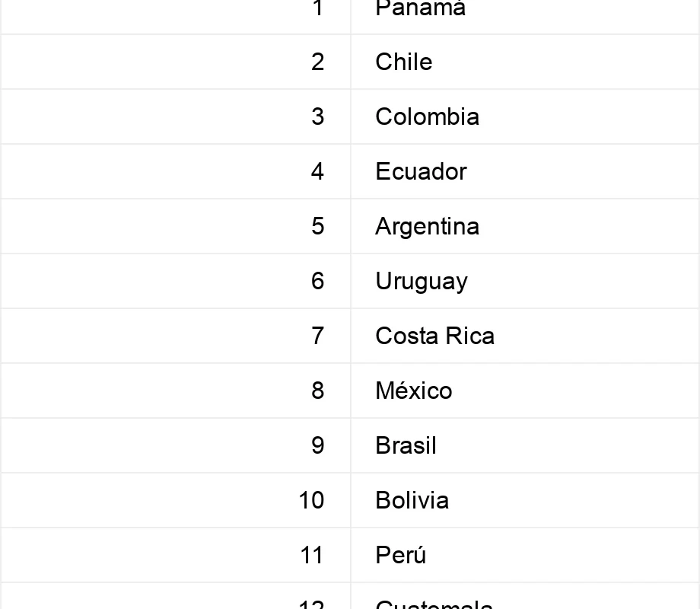Select the Uruguay cell
The image size is (700, 609).
click(525, 281)
